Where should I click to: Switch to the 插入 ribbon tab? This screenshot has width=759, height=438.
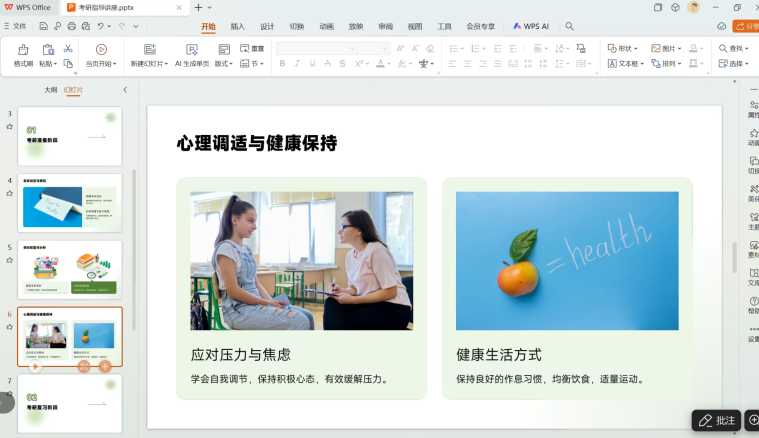pyautogui.click(x=237, y=27)
